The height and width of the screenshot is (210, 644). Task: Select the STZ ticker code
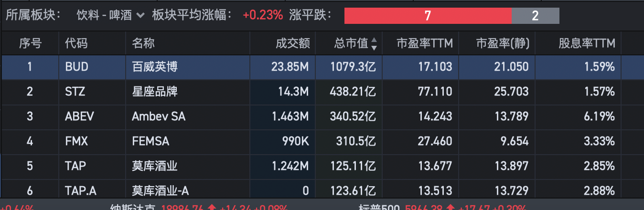pos(75,91)
